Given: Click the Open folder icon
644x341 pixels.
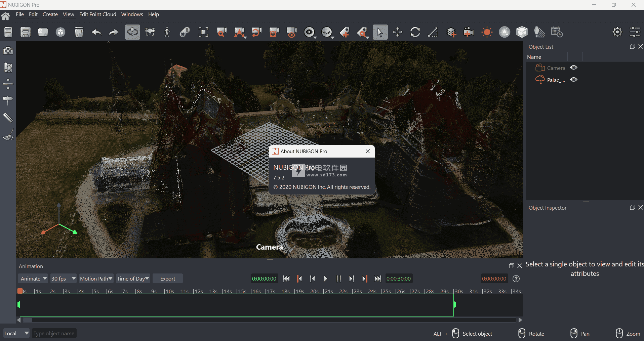Looking at the screenshot, I should click(43, 32).
